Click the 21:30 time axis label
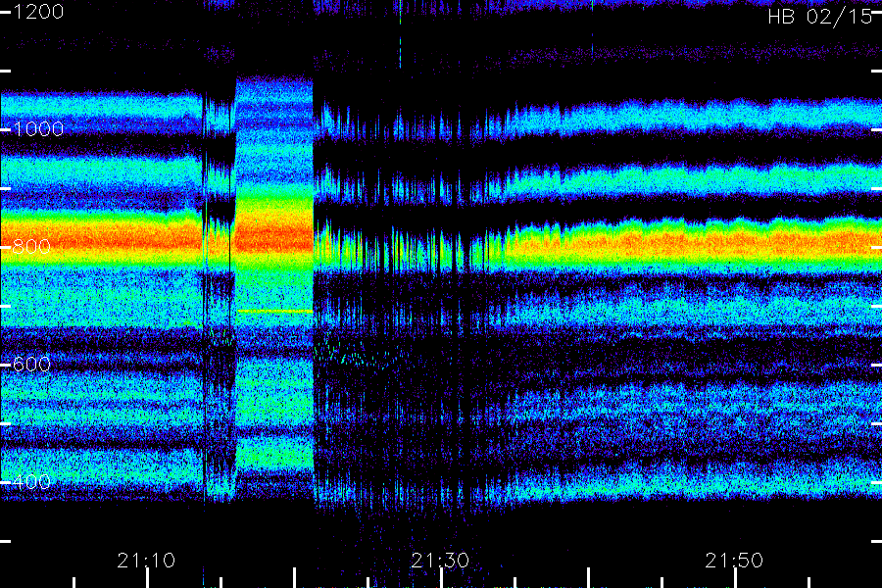The width and height of the screenshot is (882, 588). [440, 561]
